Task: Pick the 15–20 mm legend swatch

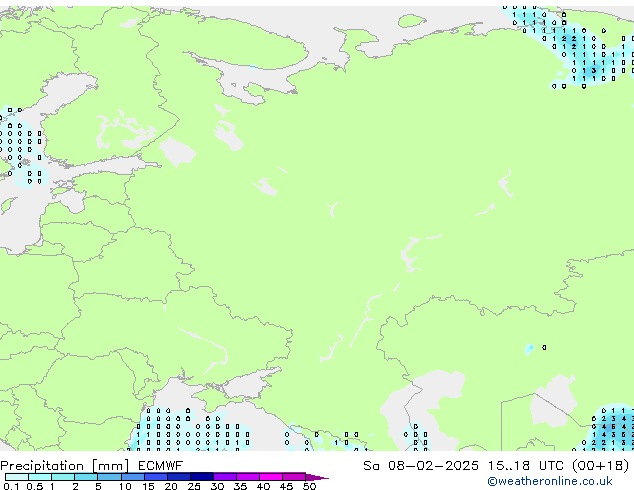Action: pyautogui.click(x=156, y=477)
